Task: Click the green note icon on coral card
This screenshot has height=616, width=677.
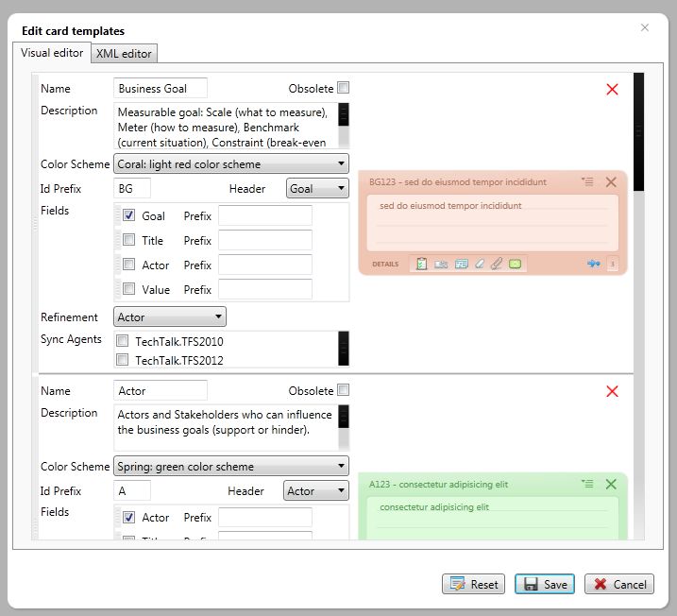Action: click(515, 264)
